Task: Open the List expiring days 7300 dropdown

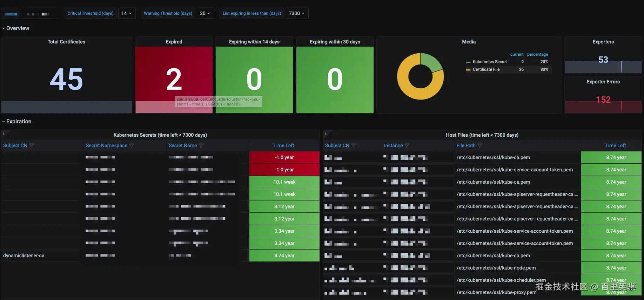Action: pos(297,13)
